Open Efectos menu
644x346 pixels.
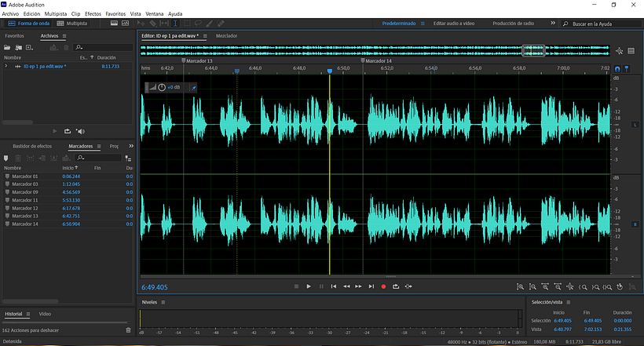click(x=93, y=13)
